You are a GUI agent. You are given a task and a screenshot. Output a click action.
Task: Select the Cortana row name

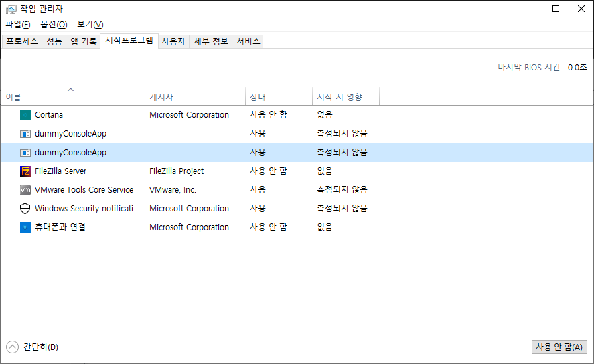[x=49, y=115]
